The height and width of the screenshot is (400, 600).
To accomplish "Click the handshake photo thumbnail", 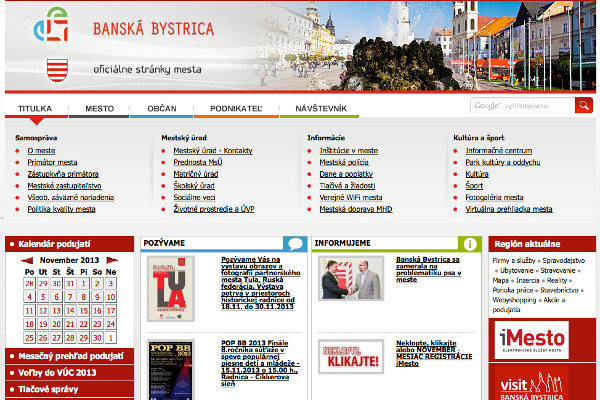I will [351, 278].
